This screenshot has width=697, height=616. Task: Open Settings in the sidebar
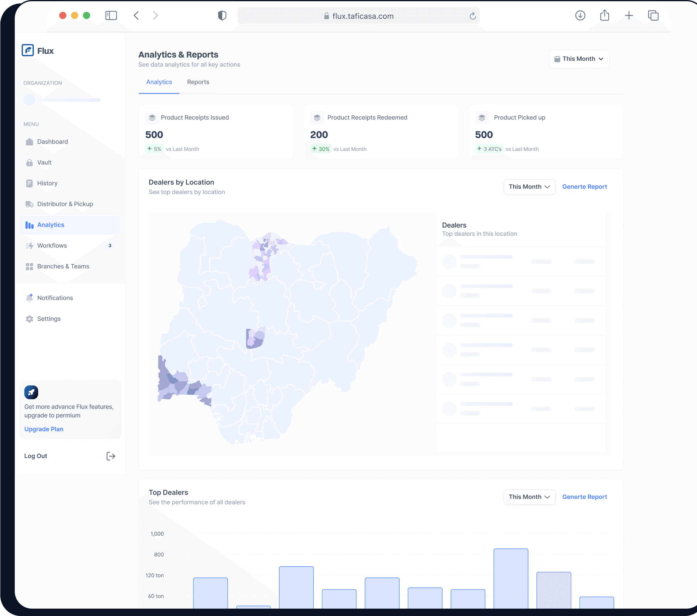pos(70,318)
